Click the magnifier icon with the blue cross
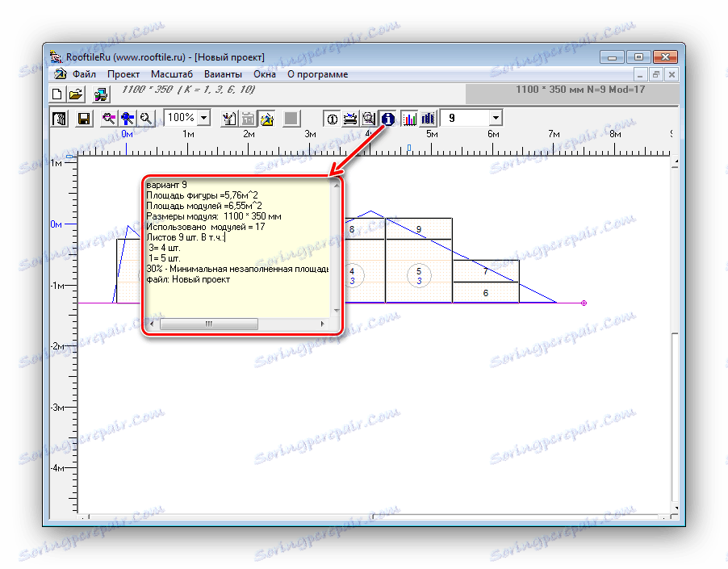The height and width of the screenshot is (569, 728). (128, 119)
